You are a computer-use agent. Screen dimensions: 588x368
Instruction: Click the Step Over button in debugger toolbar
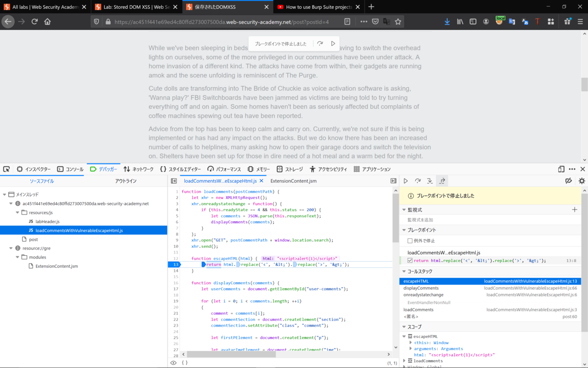click(x=417, y=181)
